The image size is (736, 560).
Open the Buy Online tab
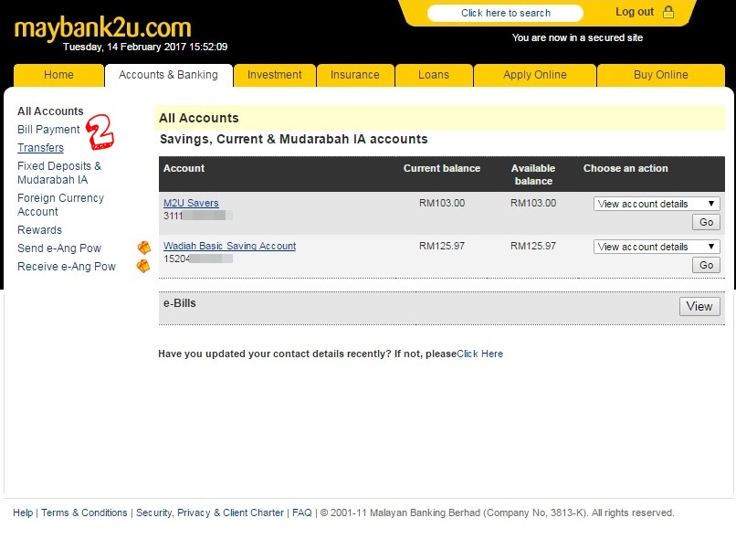tap(661, 75)
